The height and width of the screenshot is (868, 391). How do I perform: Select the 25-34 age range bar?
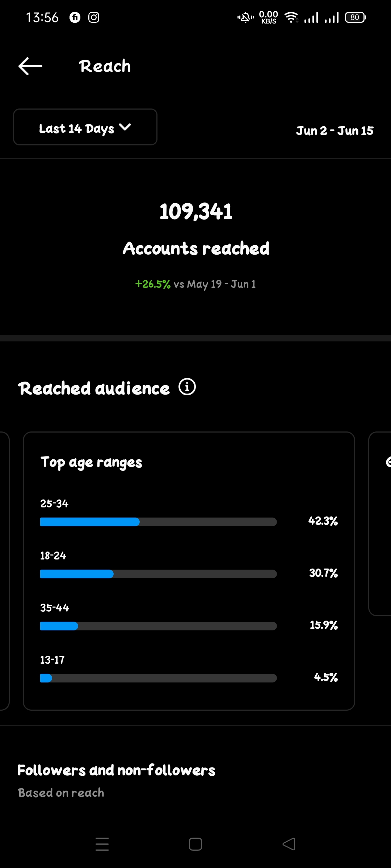(x=158, y=522)
